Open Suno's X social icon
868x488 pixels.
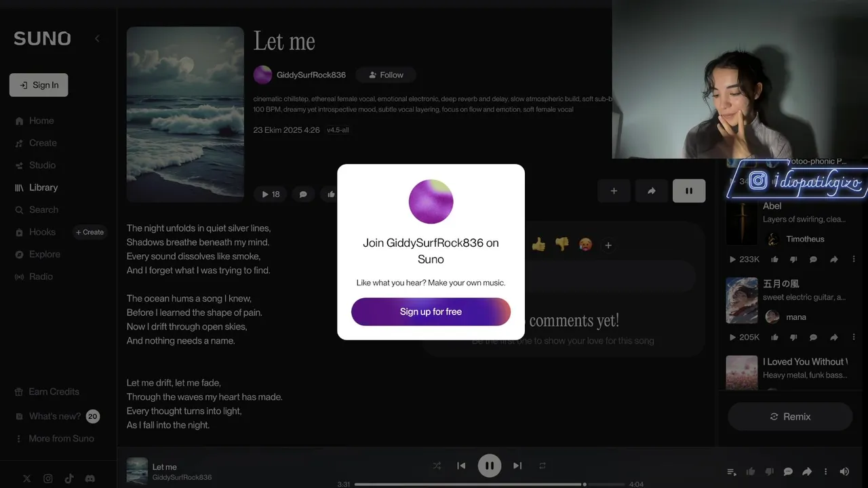coord(27,479)
